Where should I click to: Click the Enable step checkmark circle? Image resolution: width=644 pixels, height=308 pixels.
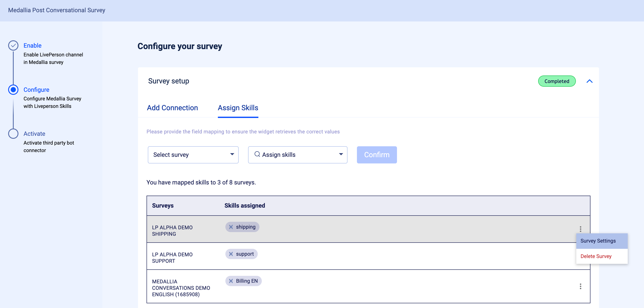click(x=13, y=45)
